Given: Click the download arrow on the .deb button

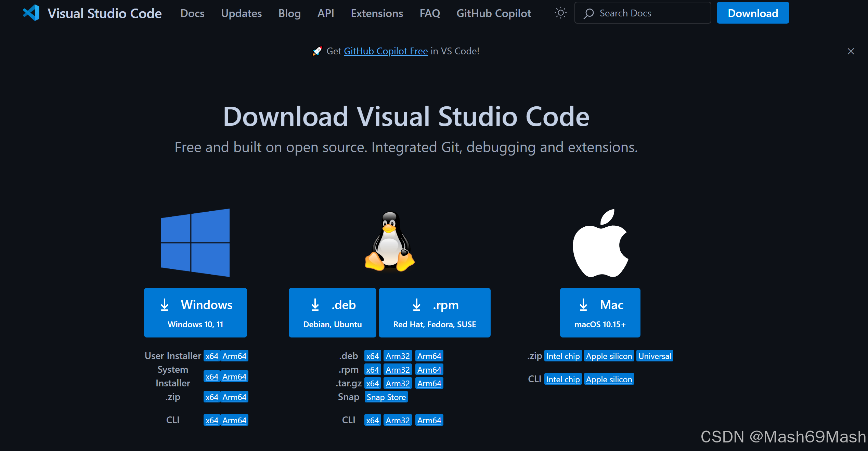Looking at the screenshot, I should click(315, 305).
